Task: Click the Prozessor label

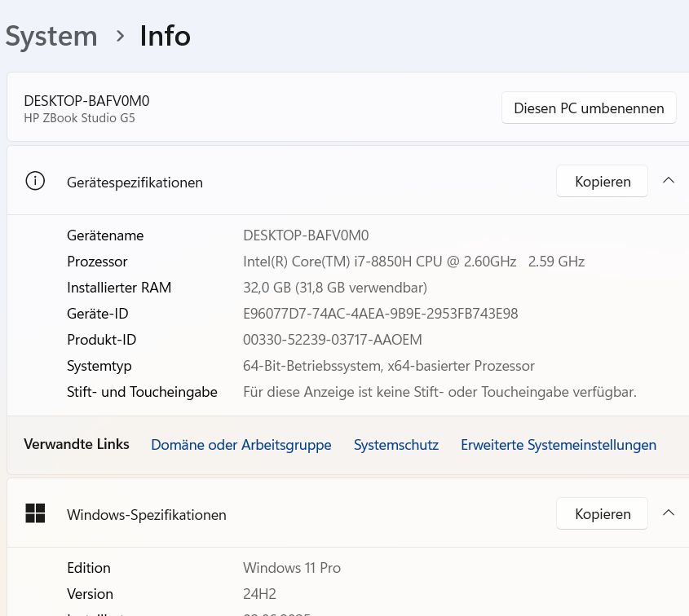Action: (97, 262)
